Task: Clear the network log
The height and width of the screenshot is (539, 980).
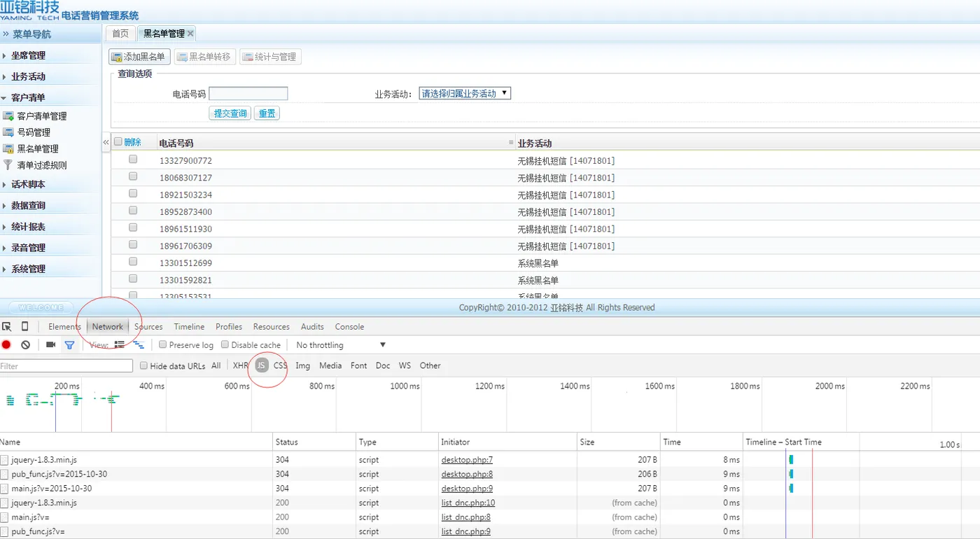Action: click(26, 345)
